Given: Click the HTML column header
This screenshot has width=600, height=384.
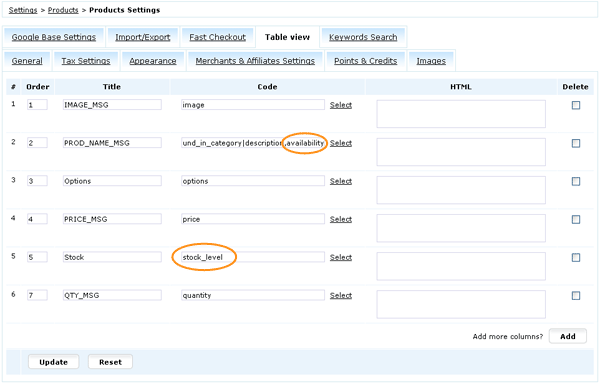Looking at the screenshot, I should tap(461, 87).
